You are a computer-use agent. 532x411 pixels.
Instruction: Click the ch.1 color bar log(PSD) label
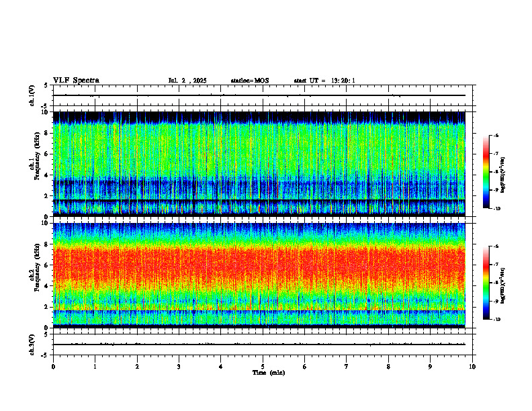(503, 175)
